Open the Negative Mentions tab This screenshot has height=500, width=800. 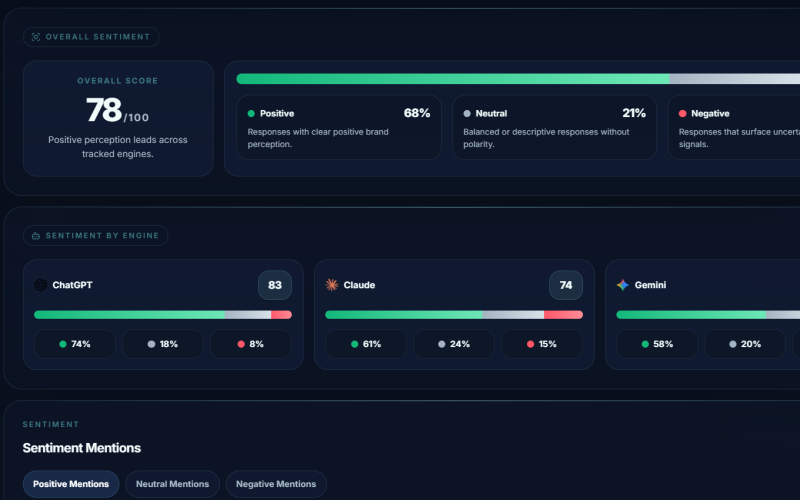click(276, 484)
